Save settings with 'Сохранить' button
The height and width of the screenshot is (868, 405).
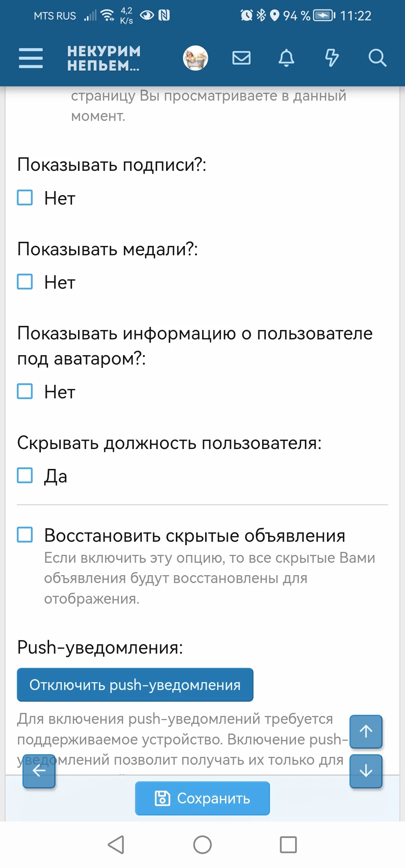click(202, 798)
